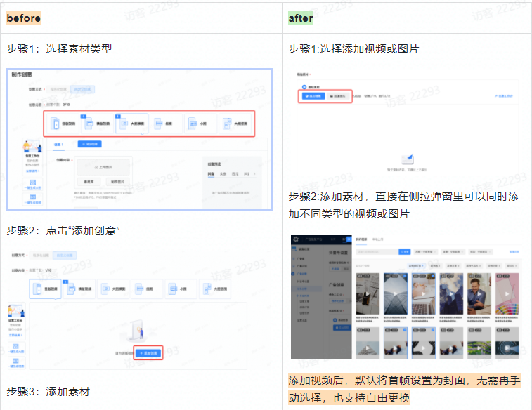Click blue search button in side drawer
This screenshot has height=410, width=532.
point(404,252)
